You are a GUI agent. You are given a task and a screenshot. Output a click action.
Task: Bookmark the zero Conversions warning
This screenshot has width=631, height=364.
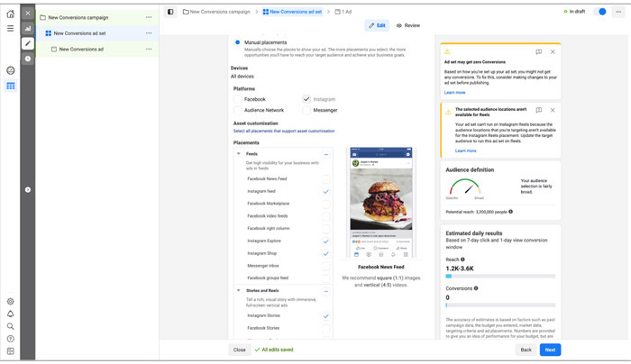pos(539,52)
